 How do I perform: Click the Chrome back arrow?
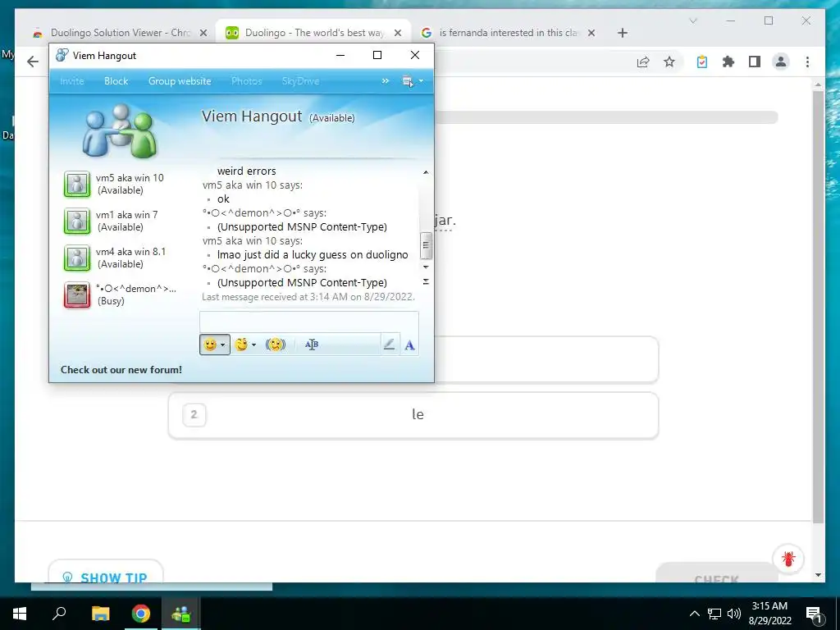tap(33, 62)
